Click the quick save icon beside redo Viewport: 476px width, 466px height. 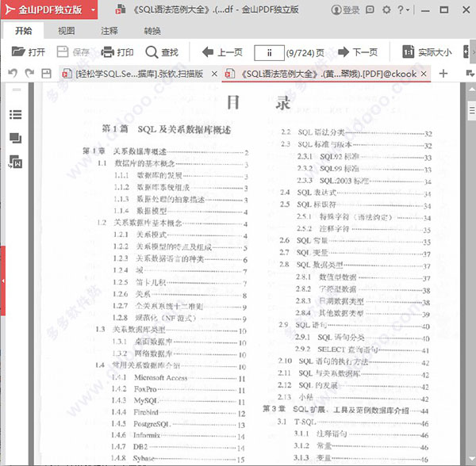46,74
